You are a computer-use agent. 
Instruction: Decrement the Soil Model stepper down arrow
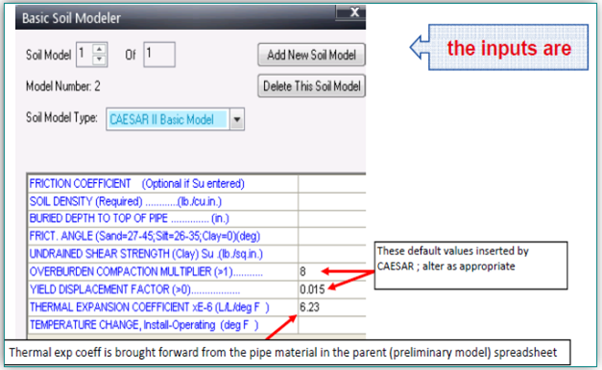click(x=99, y=59)
